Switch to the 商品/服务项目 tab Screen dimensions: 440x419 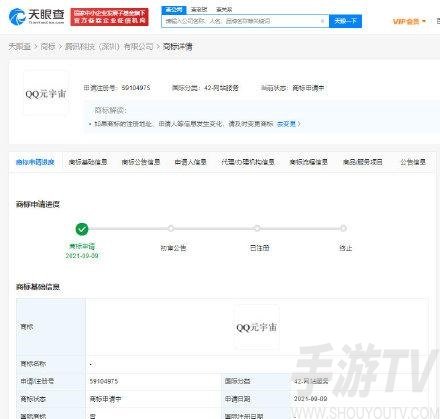click(x=363, y=162)
